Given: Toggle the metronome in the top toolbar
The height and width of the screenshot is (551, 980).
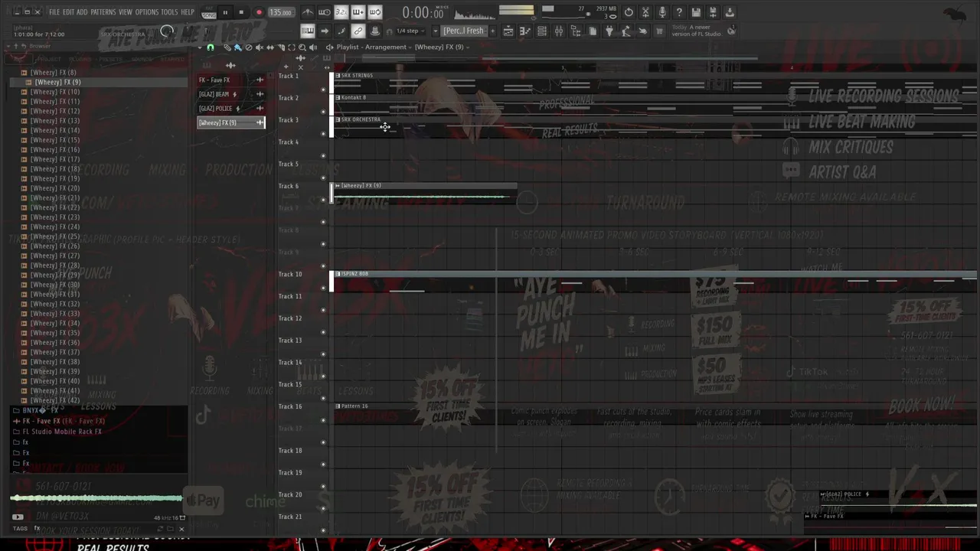Looking at the screenshot, I should [x=308, y=12].
